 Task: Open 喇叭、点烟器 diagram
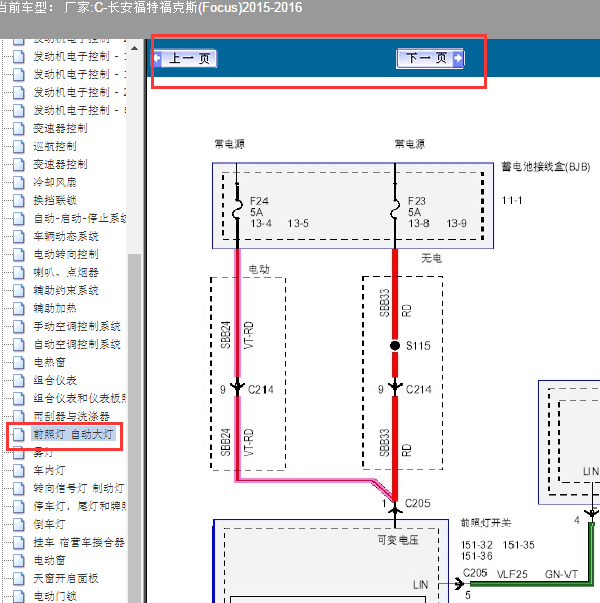pyautogui.click(x=66, y=272)
